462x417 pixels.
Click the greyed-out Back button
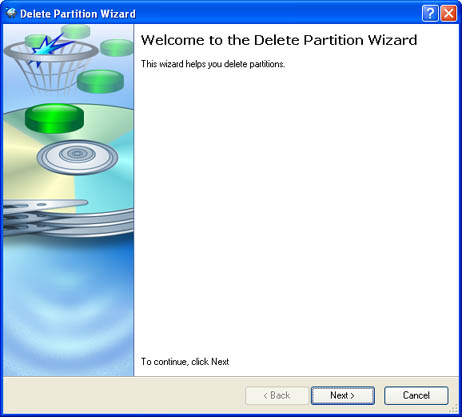point(277,396)
